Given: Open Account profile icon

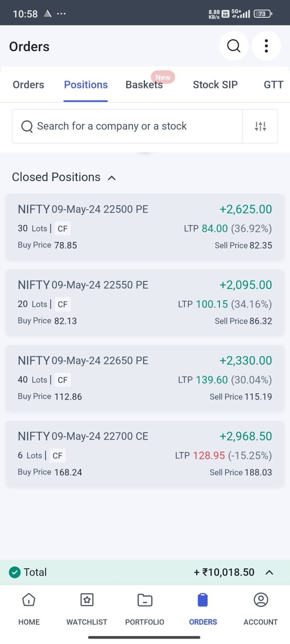Looking at the screenshot, I should (x=261, y=600).
